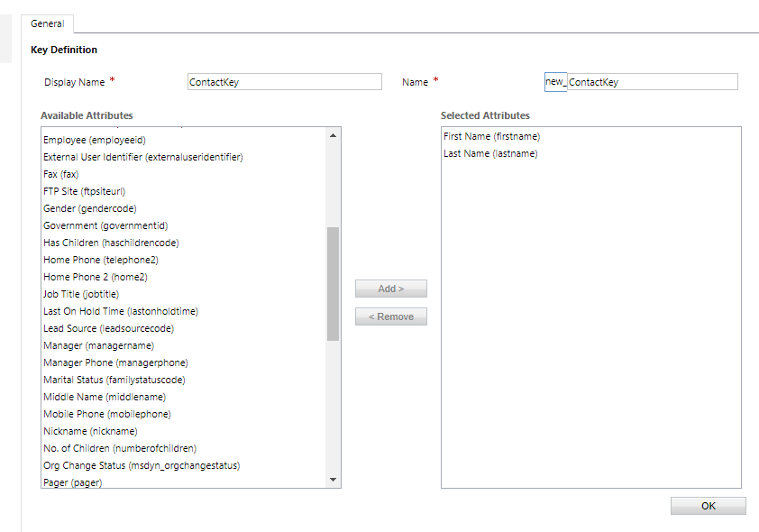
Task: Click the Display Name input field
Action: [284, 81]
